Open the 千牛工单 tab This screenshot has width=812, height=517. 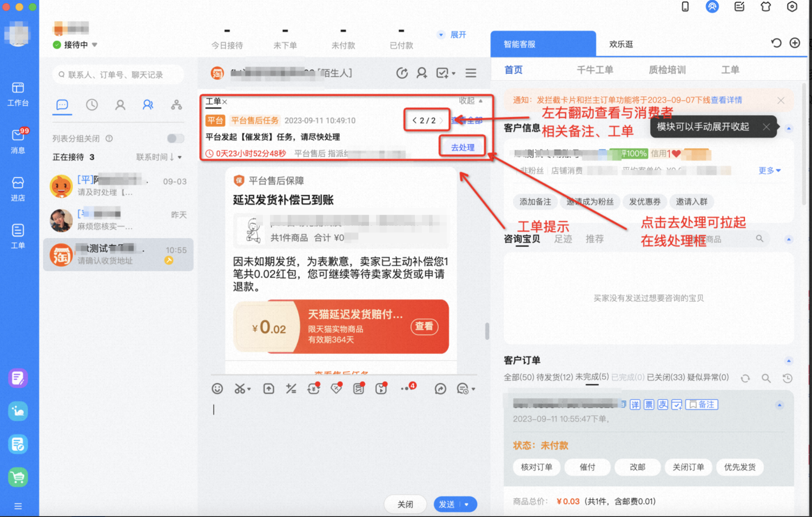pos(595,70)
